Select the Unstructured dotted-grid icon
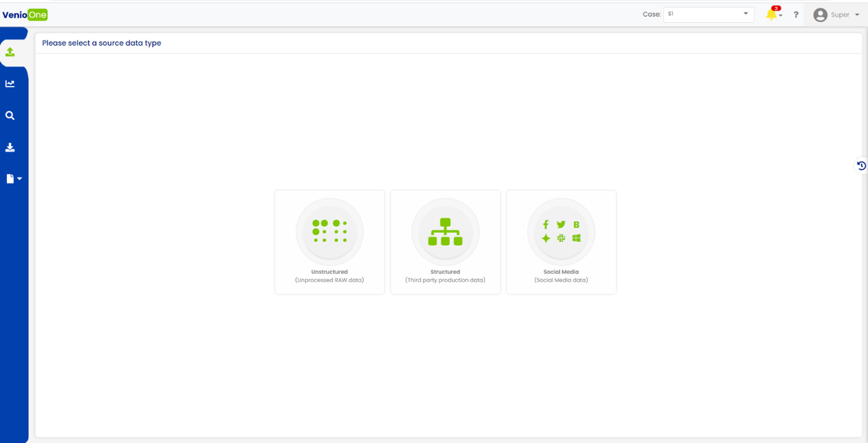This screenshot has width=868, height=443. pos(329,232)
